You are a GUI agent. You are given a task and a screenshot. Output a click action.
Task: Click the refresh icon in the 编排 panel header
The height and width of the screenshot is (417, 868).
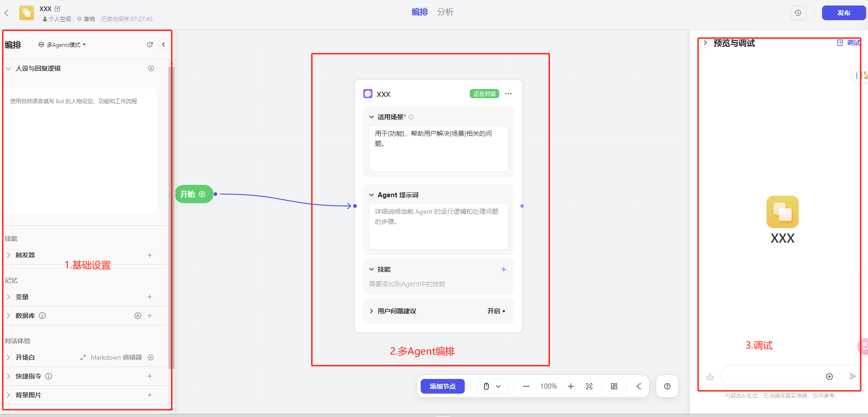[x=150, y=44]
